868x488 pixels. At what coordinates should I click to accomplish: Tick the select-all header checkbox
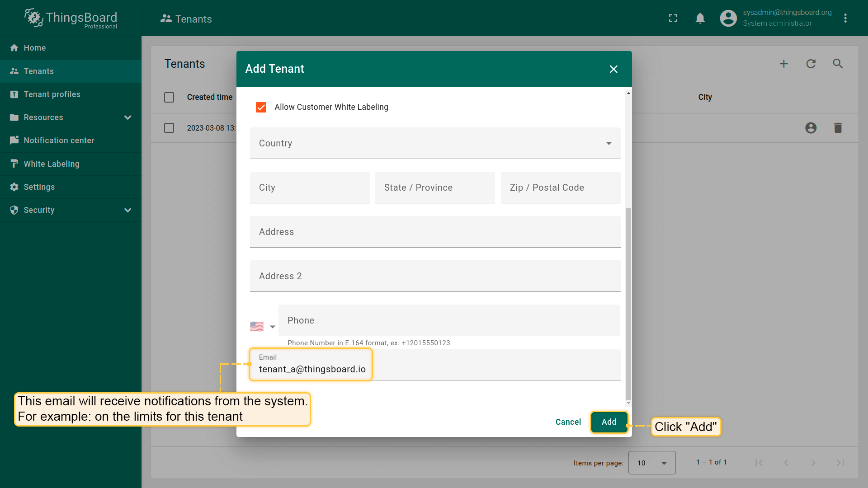(x=169, y=97)
